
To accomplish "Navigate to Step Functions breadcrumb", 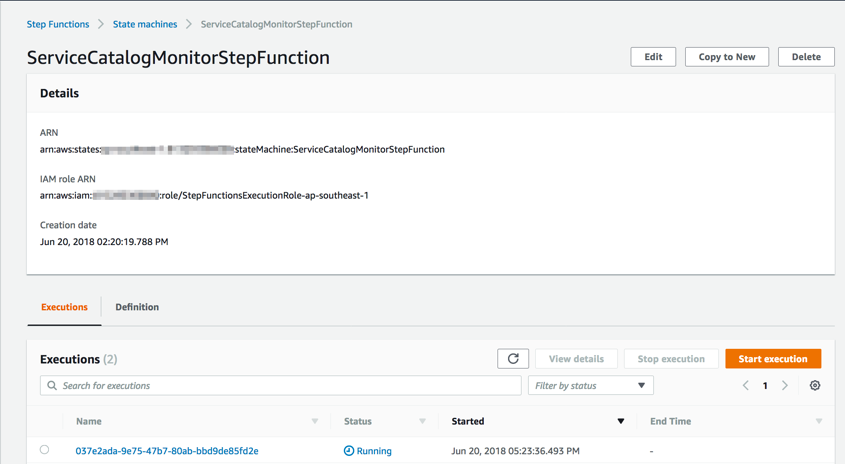I will tap(58, 24).
